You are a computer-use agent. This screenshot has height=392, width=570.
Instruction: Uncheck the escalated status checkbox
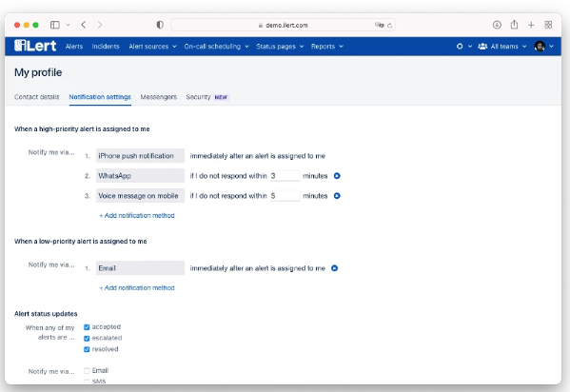coord(87,338)
